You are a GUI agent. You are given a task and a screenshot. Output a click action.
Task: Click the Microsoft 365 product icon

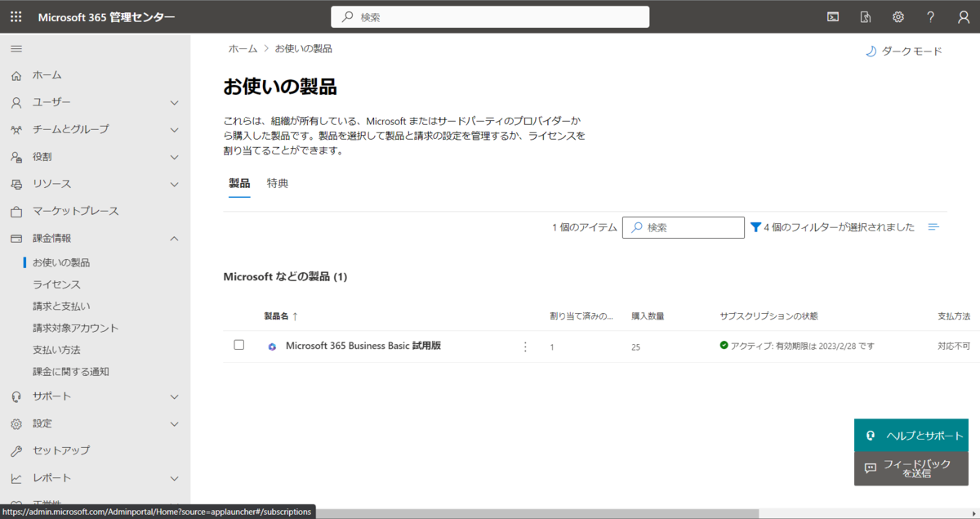click(272, 347)
